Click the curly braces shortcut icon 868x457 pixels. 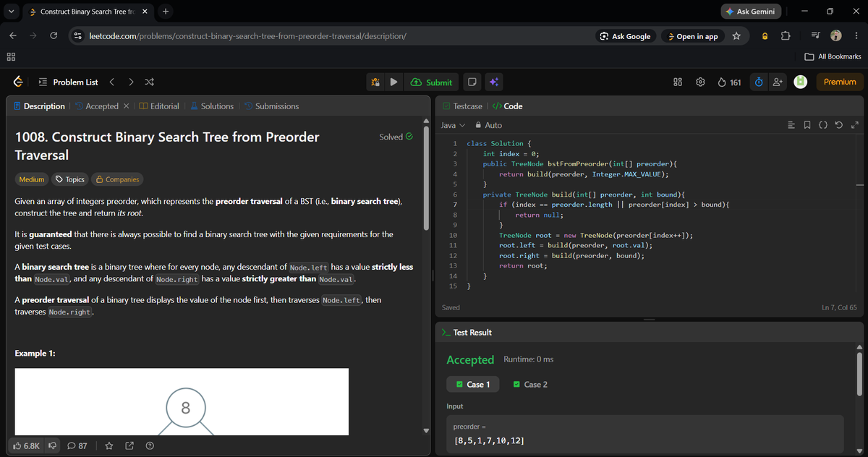tap(823, 125)
